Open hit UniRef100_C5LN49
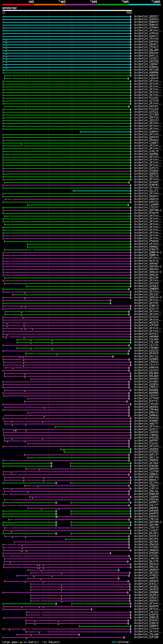163x644 pixels. (x=146, y=340)
